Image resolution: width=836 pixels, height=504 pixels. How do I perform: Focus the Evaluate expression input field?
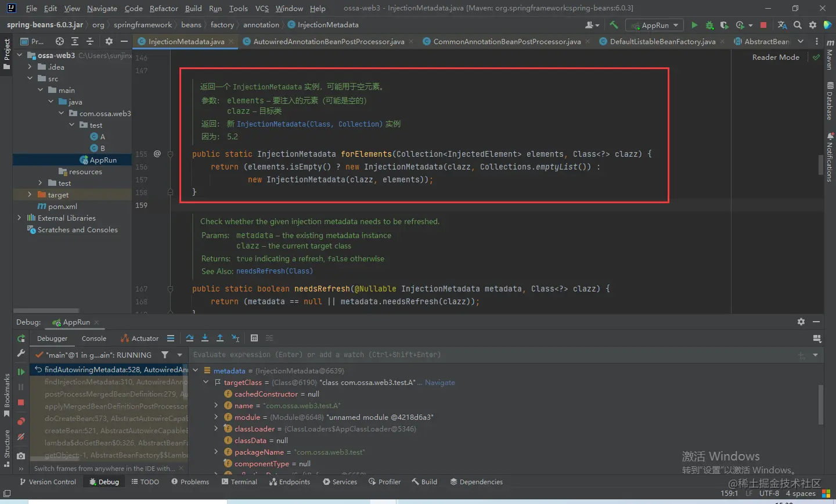pyautogui.click(x=493, y=355)
